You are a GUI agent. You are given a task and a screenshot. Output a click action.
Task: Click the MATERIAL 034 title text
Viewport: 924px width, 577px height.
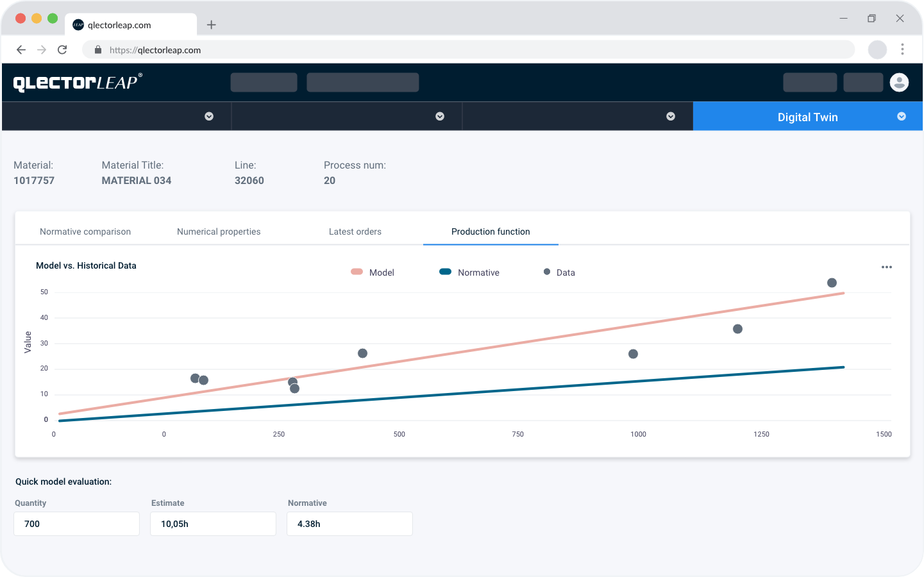(x=137, y=181)
